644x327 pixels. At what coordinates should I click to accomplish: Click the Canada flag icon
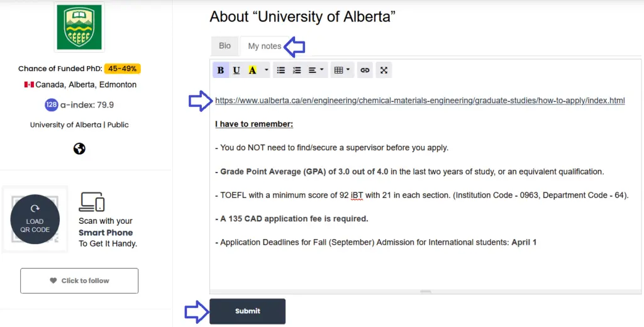(29, 85)
